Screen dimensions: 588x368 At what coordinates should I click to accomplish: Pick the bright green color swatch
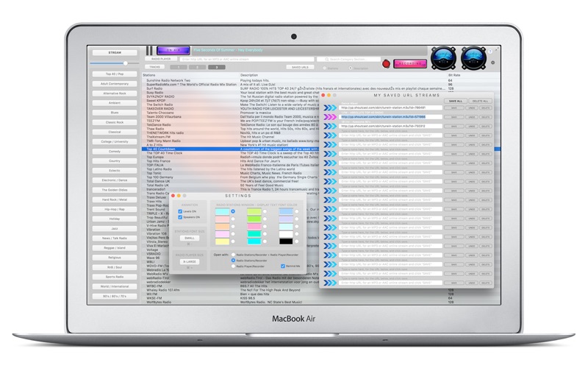click(254, 219)
